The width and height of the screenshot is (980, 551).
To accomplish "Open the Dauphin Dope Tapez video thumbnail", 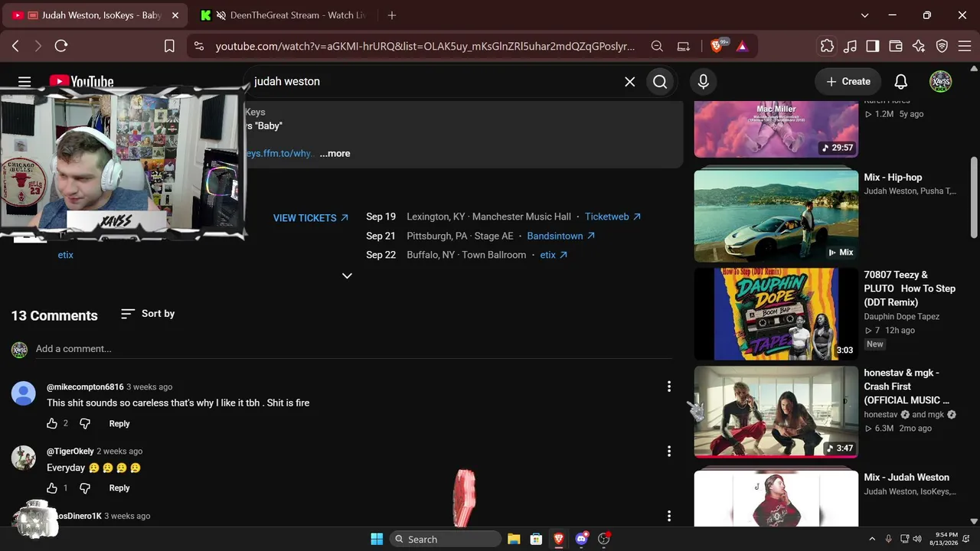I will click(x=776, y=314).
